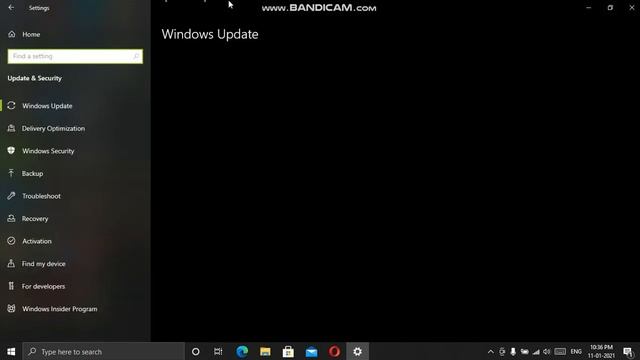The height and width of the screenshot is (360, 640).
Task: Restore down the Settings window
Action: (610, 8)
